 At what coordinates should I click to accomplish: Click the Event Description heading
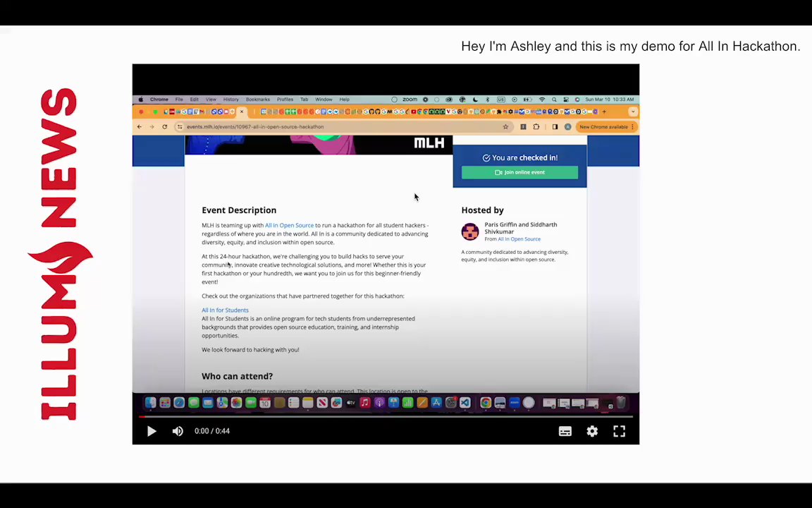pos(239,210)
